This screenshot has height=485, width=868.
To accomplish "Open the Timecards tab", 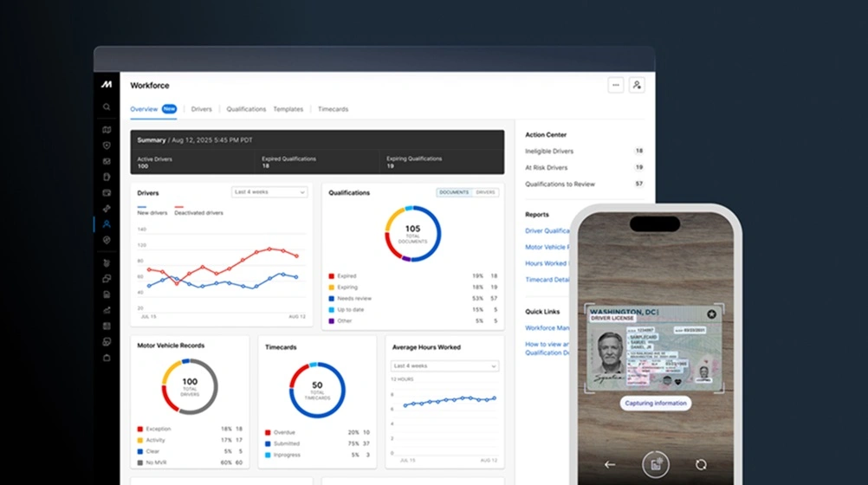I will (x=333, y=109).
